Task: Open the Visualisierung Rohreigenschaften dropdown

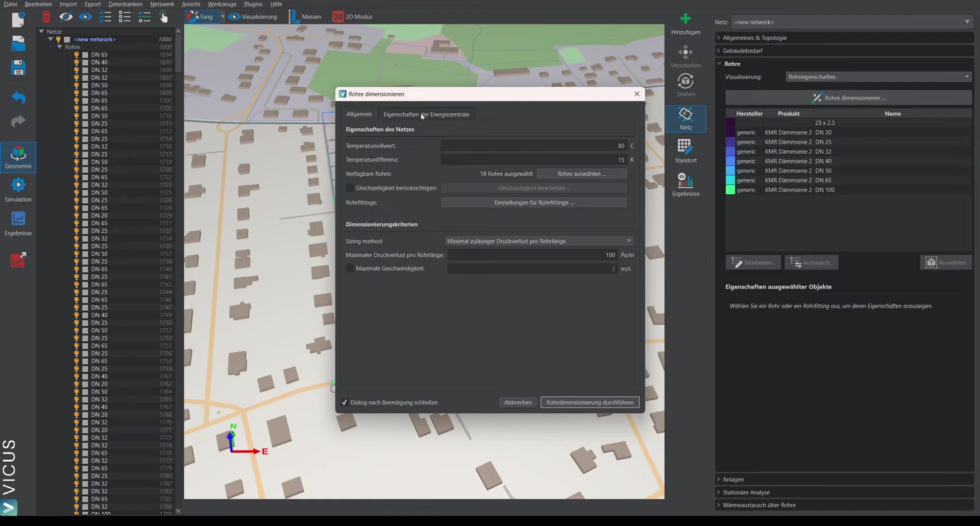Action: point(878,77)
